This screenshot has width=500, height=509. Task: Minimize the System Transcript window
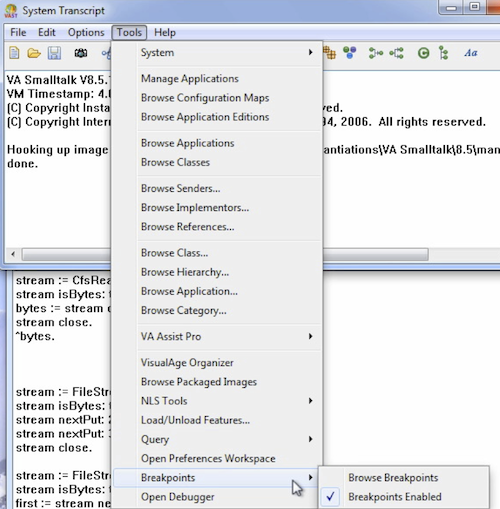coord(451,8)
